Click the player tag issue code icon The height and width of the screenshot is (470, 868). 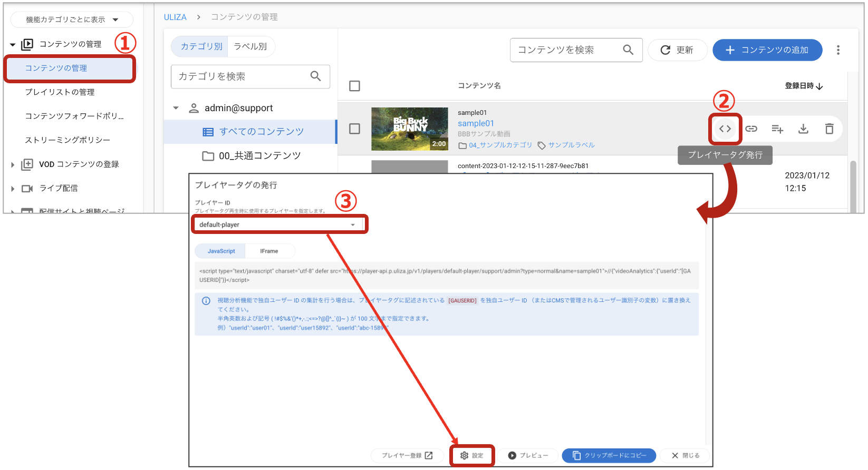tap(725, 129)
